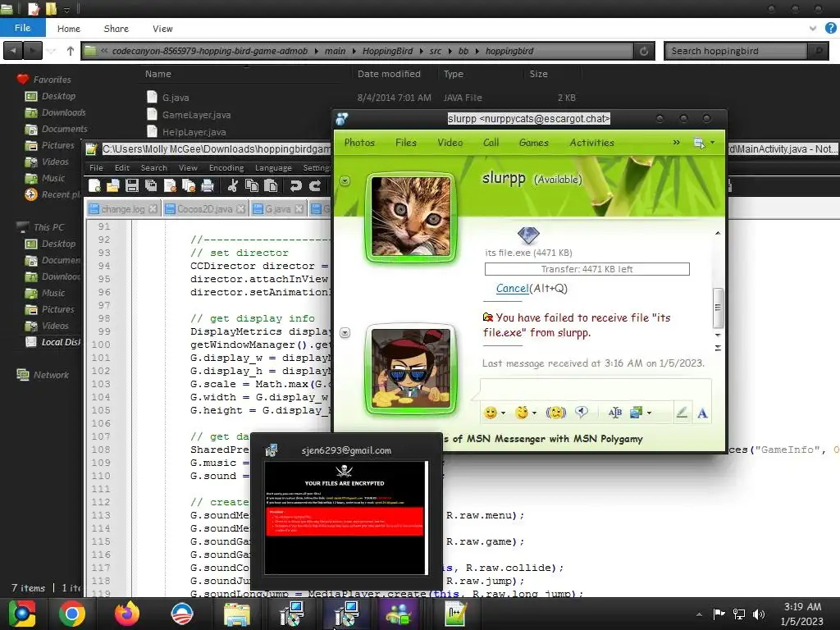Switch to the Cocos2D.java tab
This screenshot has width=840, height=630.
pos(204,209)
